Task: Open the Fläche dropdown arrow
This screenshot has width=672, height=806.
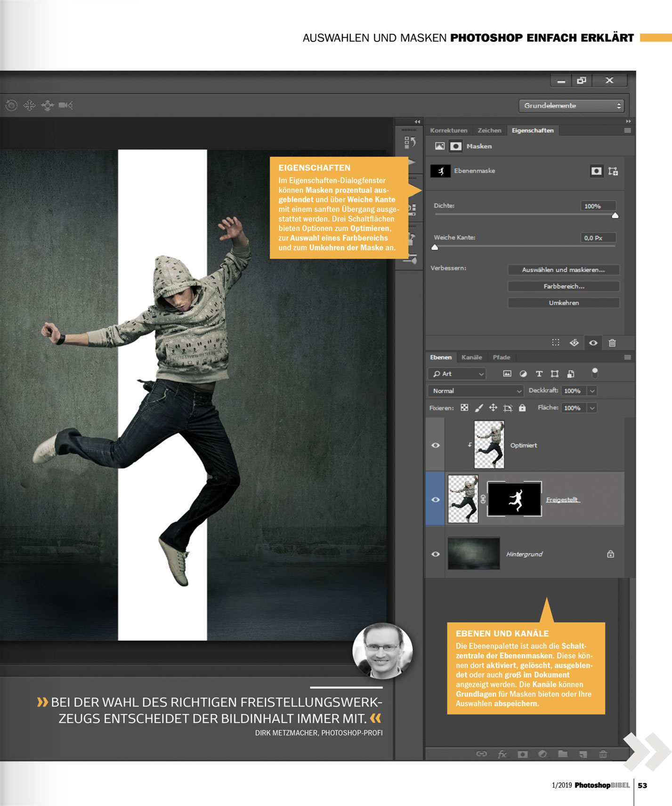Action: coord(592,408)
